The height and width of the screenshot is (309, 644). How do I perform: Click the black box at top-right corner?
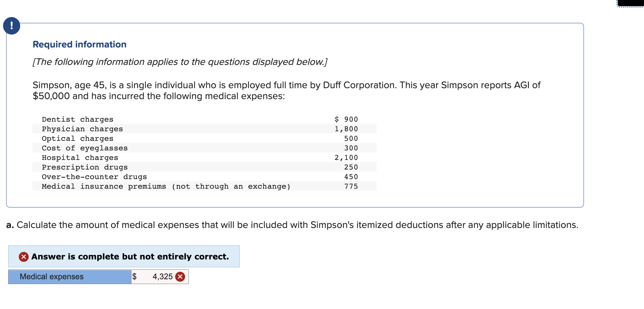pyautogui.click(x=630, y=3)
